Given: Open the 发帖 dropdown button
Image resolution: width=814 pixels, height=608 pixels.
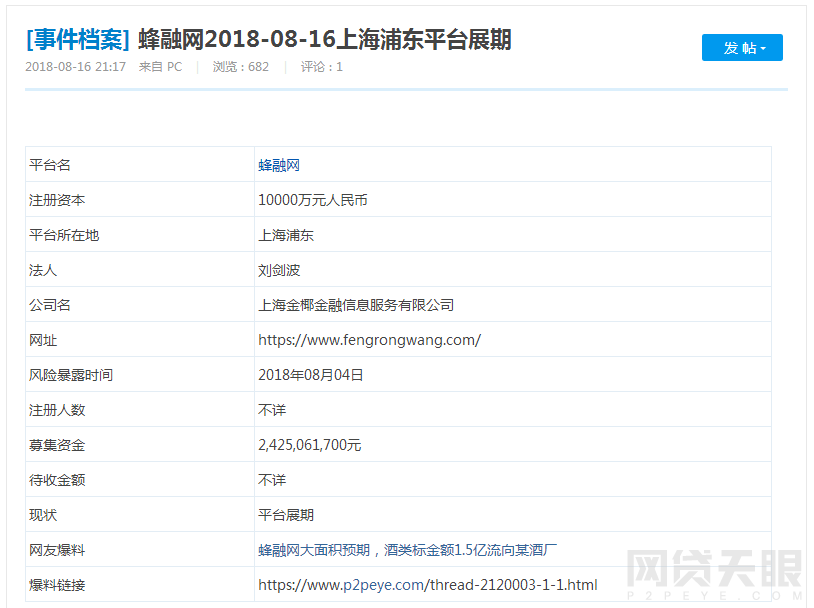Looking at the screenshot, I should pyautogui.click(x=742, y=48).
